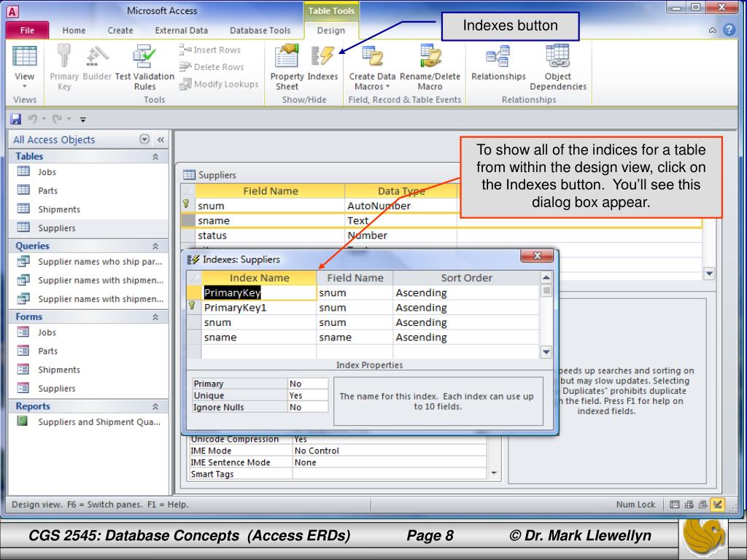Open Customize Quick Access Toolbar dropdown
The width and height of the screenshot is (747, 560).
click(83, 119)
